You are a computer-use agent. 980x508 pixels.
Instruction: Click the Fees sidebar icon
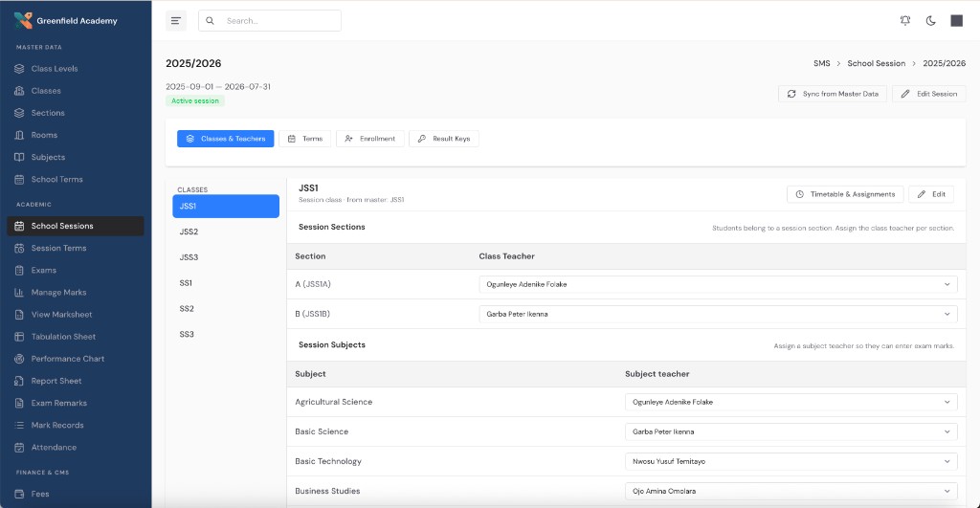tap(19, 494)
